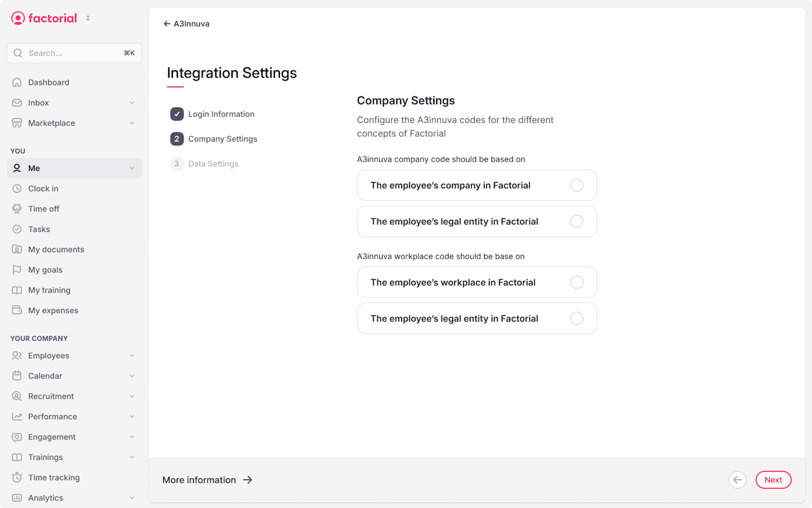Click the Employees people icon
The image size is (812, 508).
tap(17, 355)
